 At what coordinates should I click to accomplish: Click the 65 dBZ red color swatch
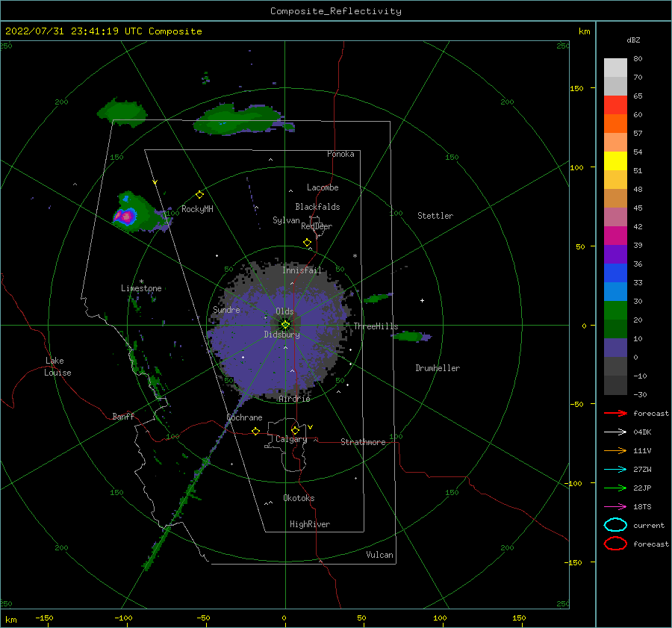[x=615, y=105]
